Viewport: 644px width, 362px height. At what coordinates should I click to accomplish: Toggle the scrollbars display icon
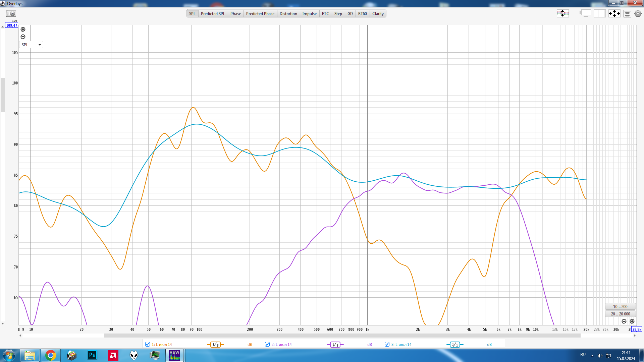585,14
